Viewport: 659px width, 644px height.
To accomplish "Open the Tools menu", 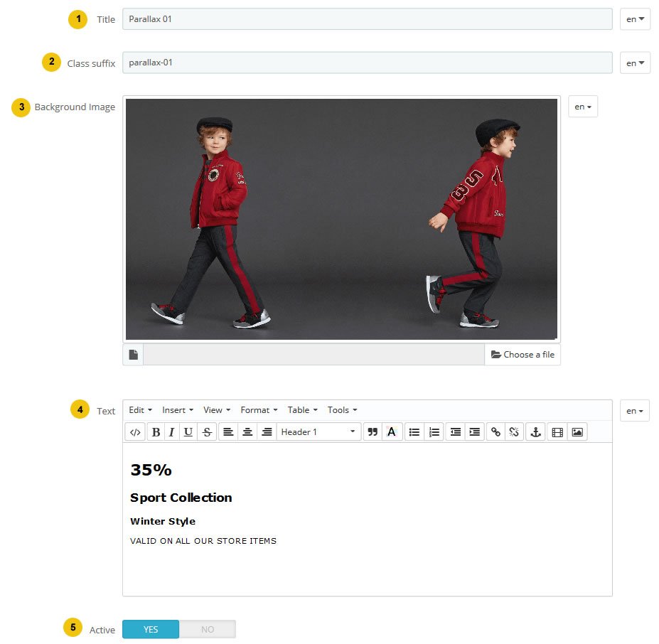I will (342, 410).
